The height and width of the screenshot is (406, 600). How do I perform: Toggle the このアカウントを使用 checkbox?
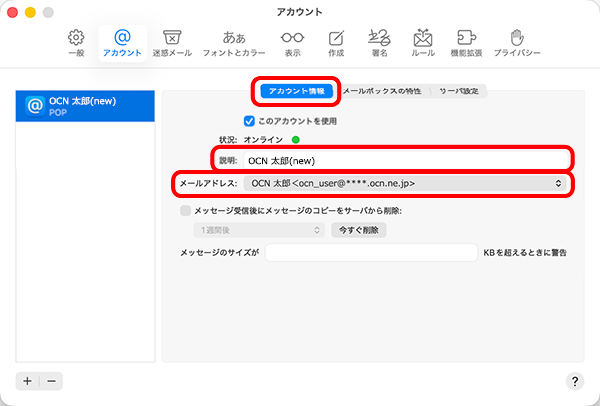(x=251, y=121)
